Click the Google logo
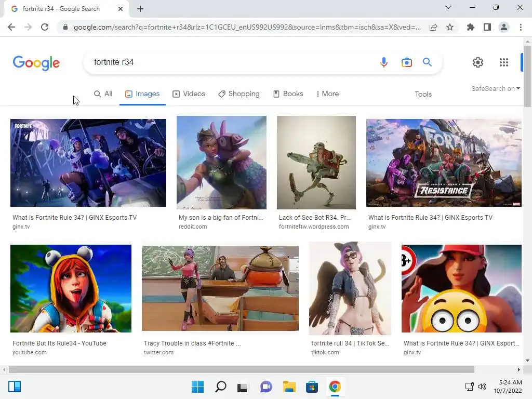 tap(36, 63)
